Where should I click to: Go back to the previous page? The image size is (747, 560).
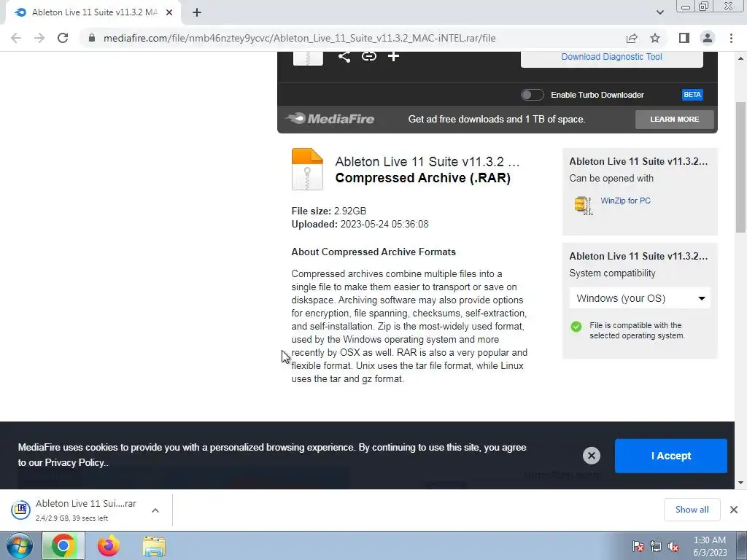[x=16, y=38]
